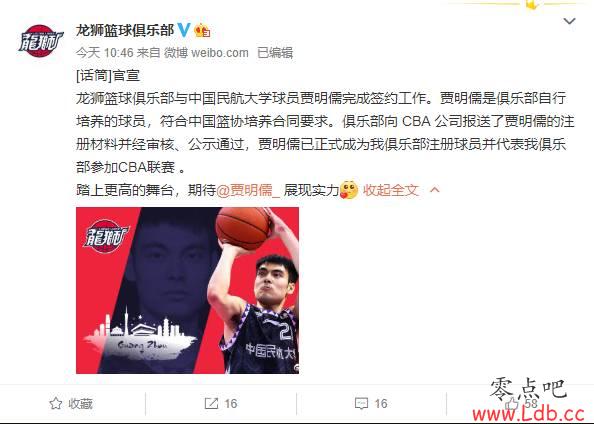Click the upward chevron beside 收起全文

click(x=435, y=189)
